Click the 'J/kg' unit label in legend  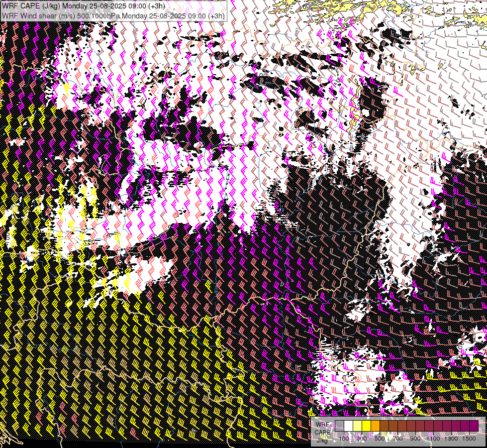(x=322, y=441)
